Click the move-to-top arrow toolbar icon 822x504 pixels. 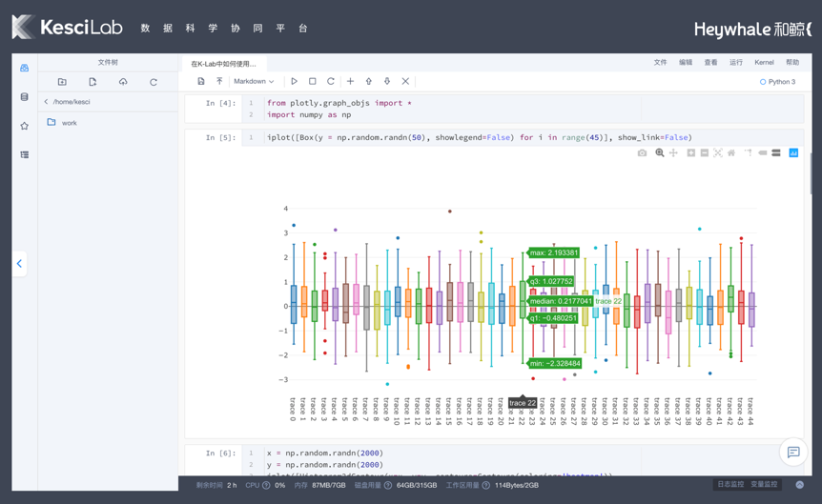[x=219, y=81]
